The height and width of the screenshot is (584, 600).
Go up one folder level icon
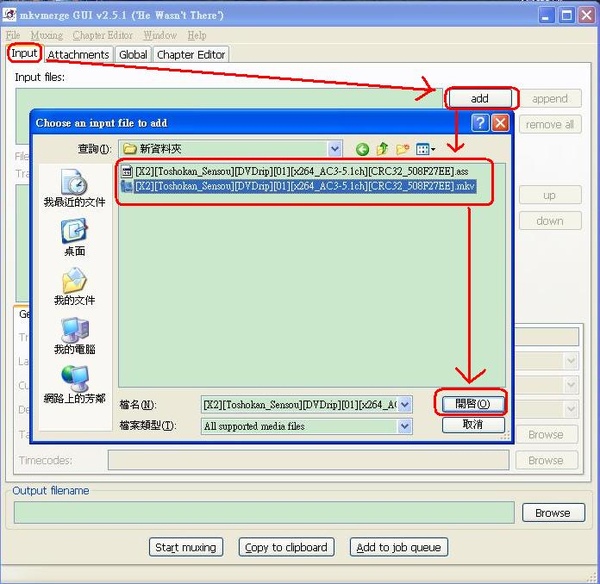pyautogui.click(x=382, y=149)
